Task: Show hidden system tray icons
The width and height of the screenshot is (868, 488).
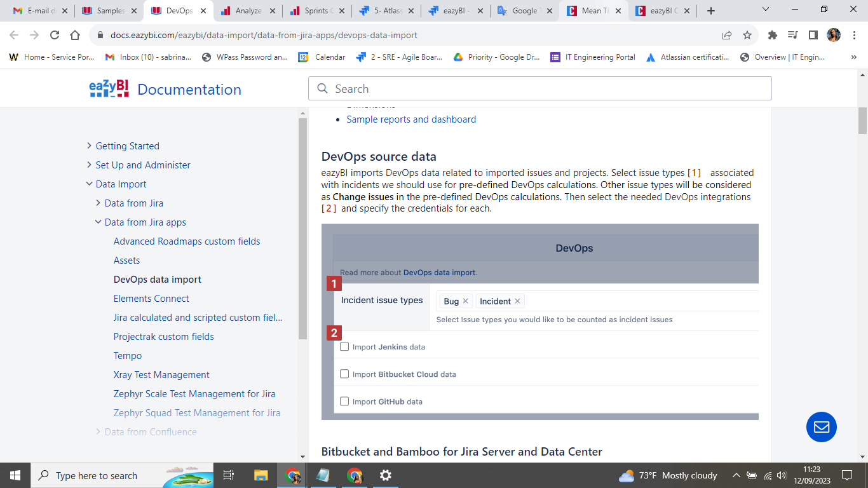Action: click(x=736, y=475)
